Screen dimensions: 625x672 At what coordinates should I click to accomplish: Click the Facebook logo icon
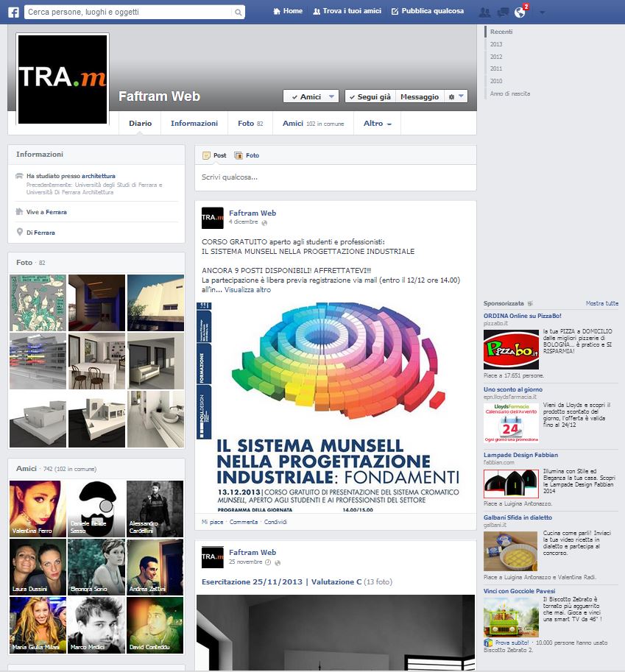[x=13, y=12]
